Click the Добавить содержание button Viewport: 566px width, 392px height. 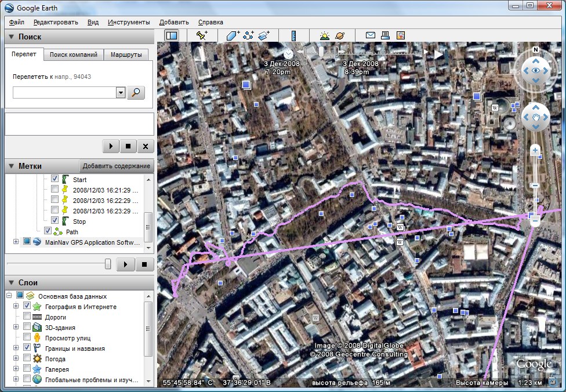[116, 166]
